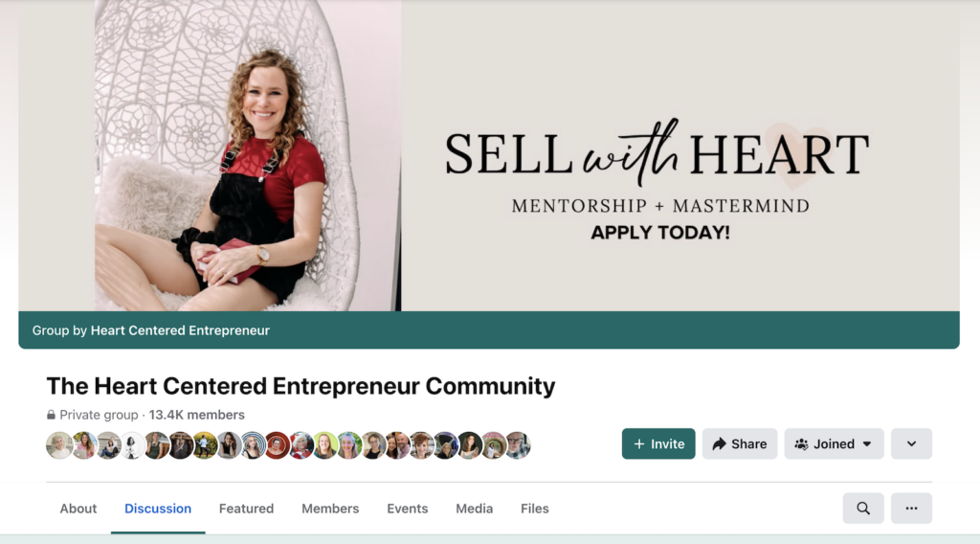This screenshot has width=980, height=544.
Task: Click the Share arrow icon
Action: pos(720,444)
